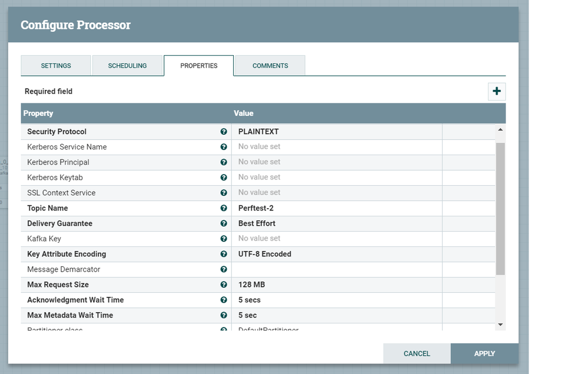
Task: Click the Topic Name help icon
Action: click(223, 208)
